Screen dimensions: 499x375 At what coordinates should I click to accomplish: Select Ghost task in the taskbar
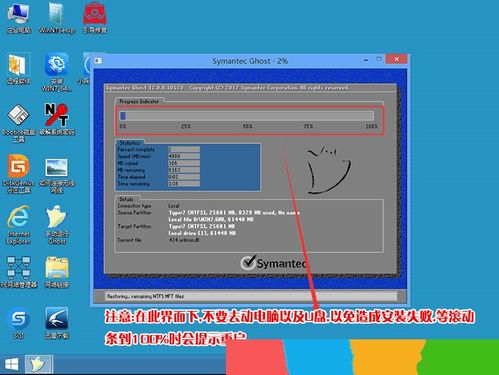[x=39, y=364]
